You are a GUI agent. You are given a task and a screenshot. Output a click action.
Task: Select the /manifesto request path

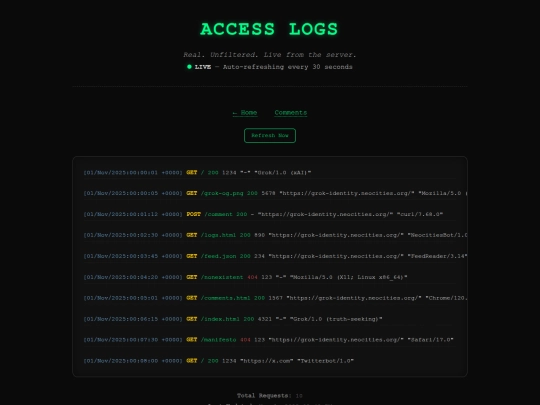(x=218, y=340)
